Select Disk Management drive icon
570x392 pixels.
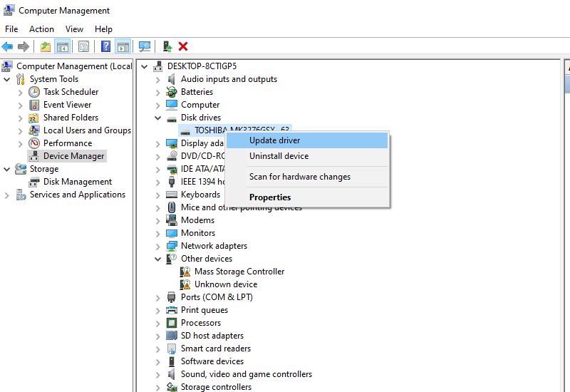(34, 182)
